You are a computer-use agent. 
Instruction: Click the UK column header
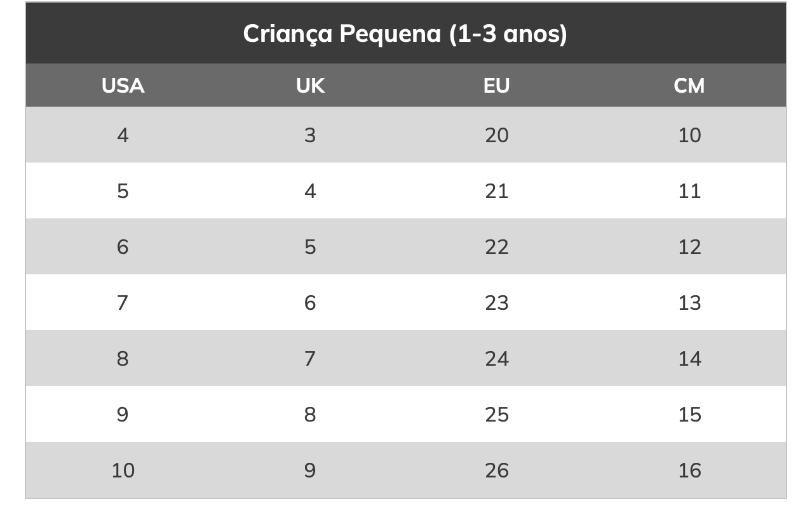click(x=310, y=86)
